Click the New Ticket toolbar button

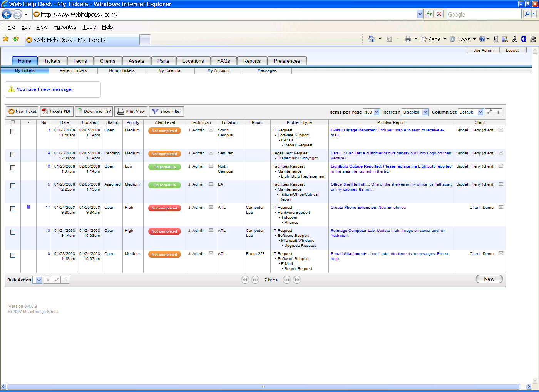[x=23, y=111]
